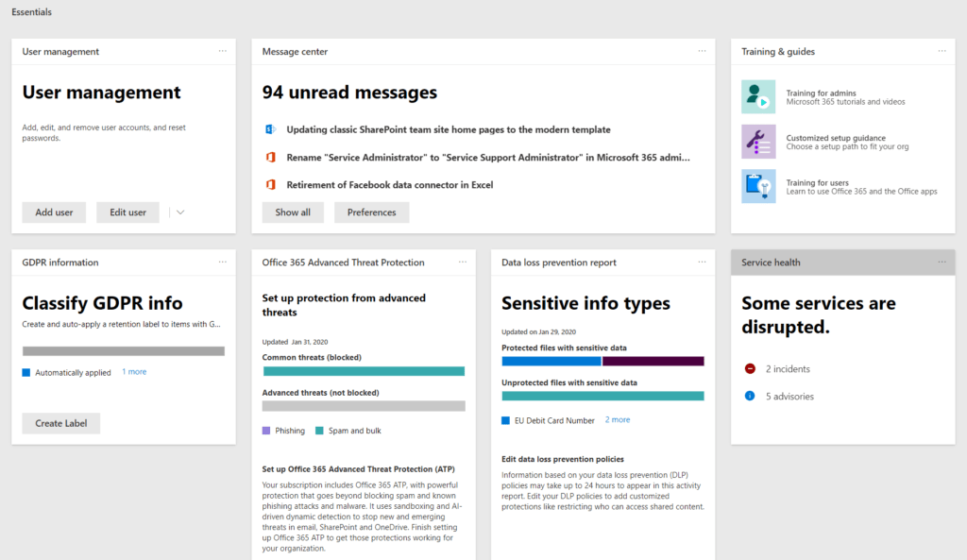
Task: Click the SharePoint icon beside first message
Action: coord(270,129)
